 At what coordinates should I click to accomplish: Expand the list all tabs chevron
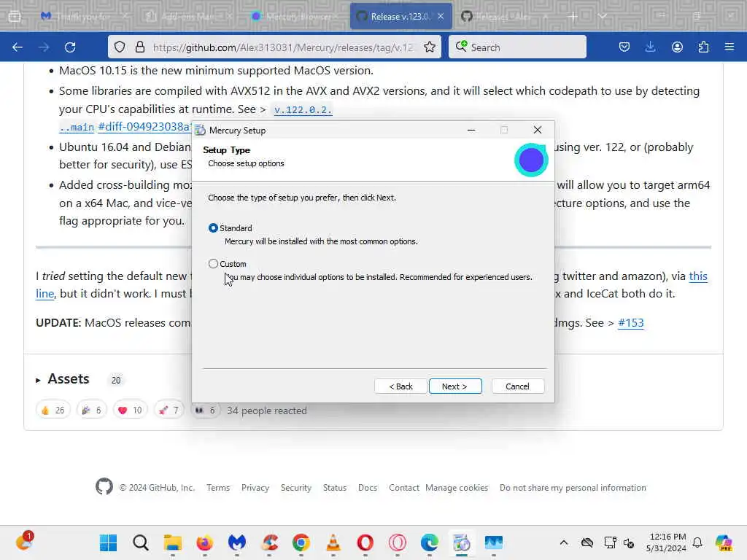coord(603,17)
